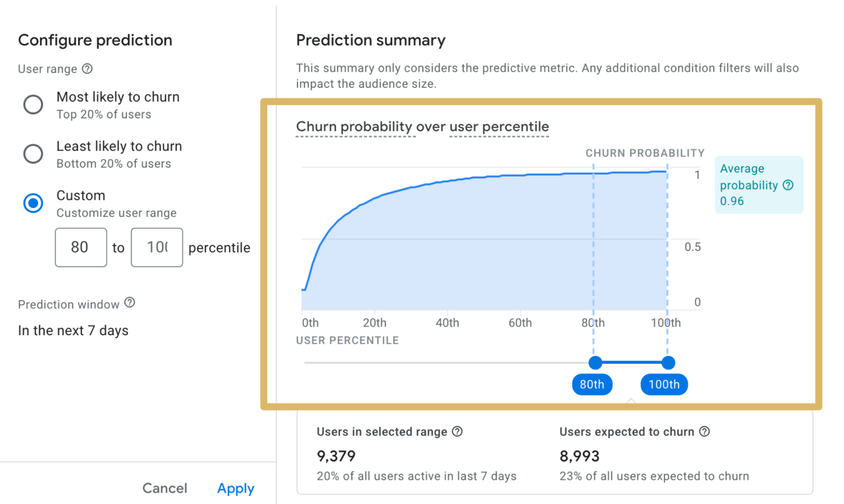Click the Average probability 0.96 box
This screenshot has width=844, height=504.
(758, 185)
